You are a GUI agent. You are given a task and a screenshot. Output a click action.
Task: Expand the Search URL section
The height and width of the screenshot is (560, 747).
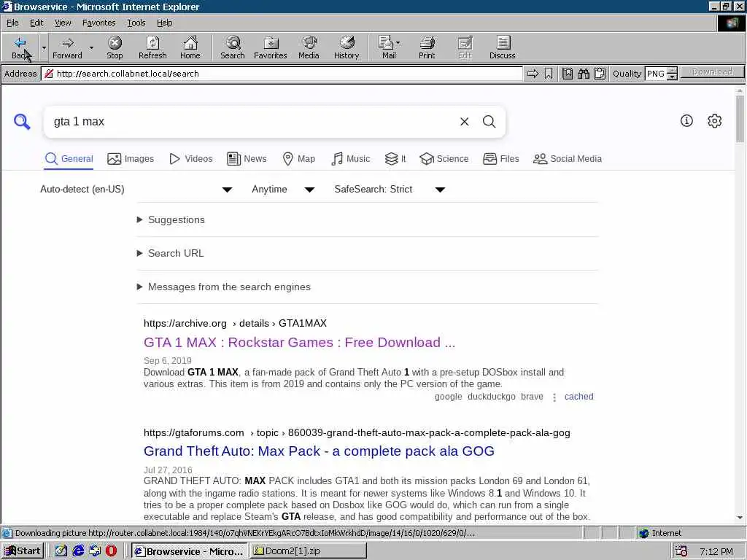[x=171, y=253]
